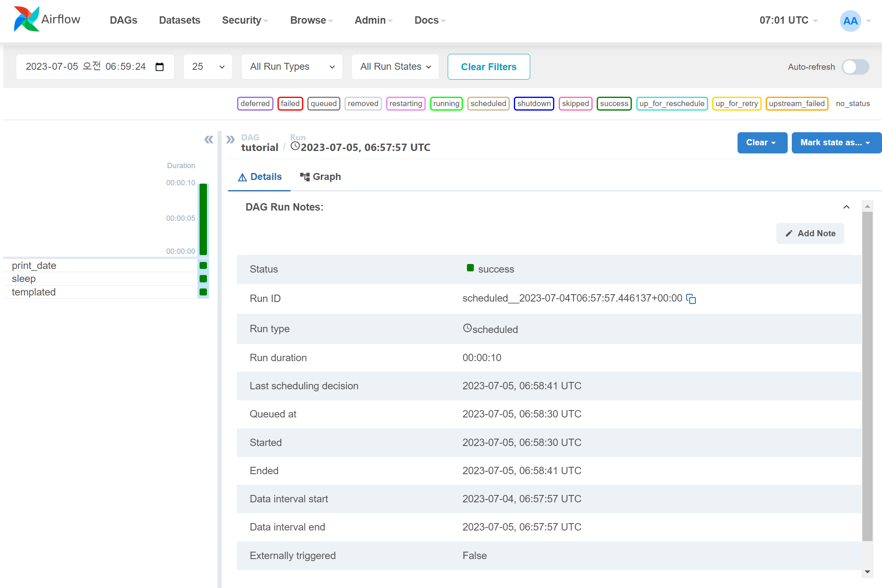Open the All Run Types dropdown
This screenshot has height=588, width=882.
tap(292, 67)
